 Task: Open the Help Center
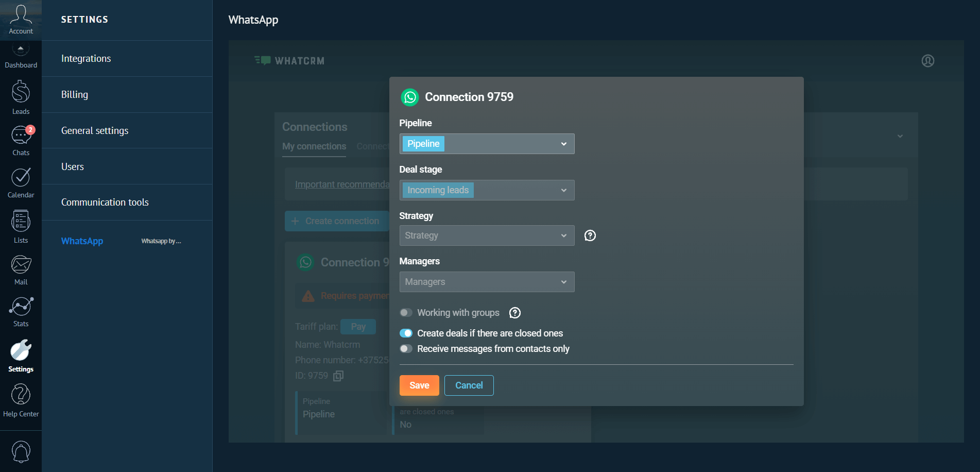pyautogui.click(x=21, y=400)
